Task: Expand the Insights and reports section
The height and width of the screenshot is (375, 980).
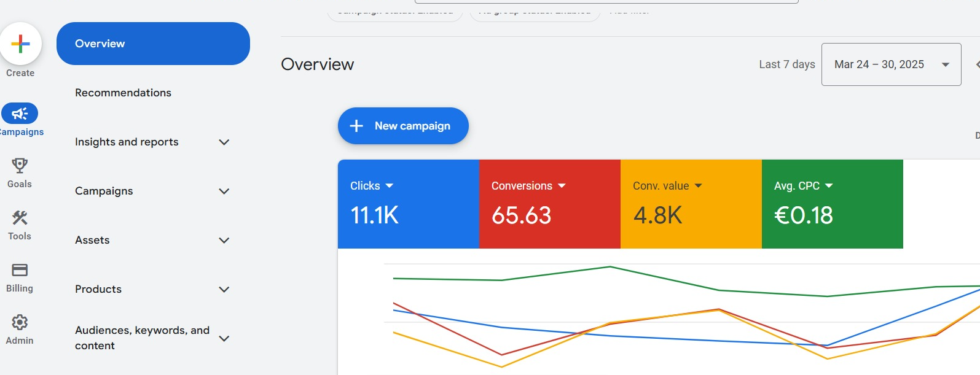Action: click(224, 142)
